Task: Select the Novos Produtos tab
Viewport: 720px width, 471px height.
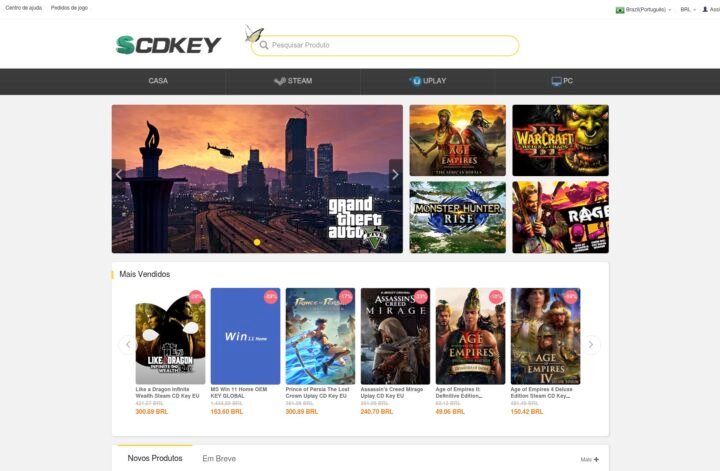Action: [155, 458]
